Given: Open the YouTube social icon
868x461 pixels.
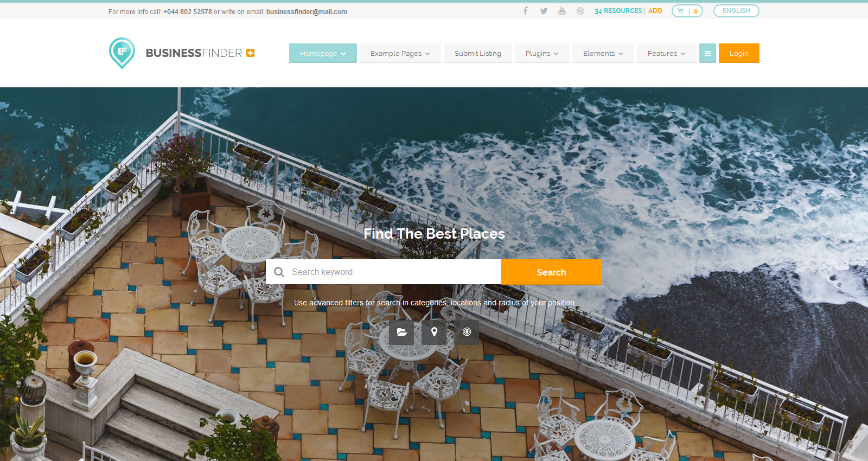Looking at the screenshot, I should [562, 11].
